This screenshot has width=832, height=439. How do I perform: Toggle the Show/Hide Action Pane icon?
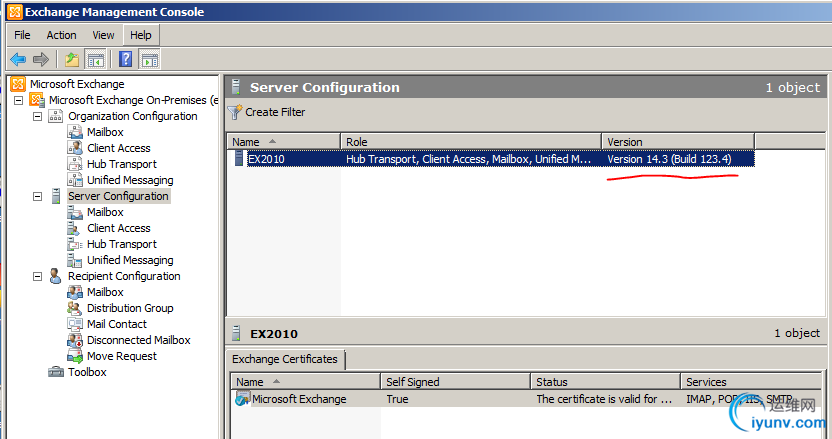(150, 59)
